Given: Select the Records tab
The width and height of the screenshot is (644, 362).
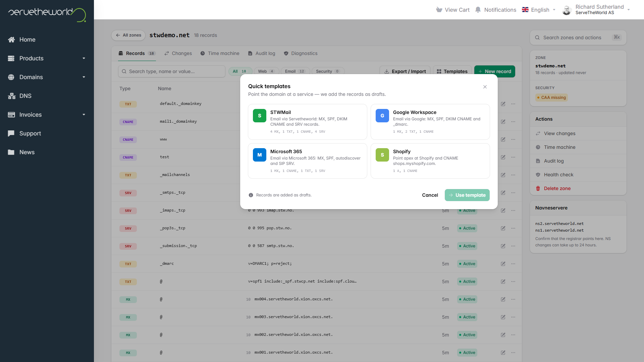Looking at the screenshot, I should click(x=137, y=53).
